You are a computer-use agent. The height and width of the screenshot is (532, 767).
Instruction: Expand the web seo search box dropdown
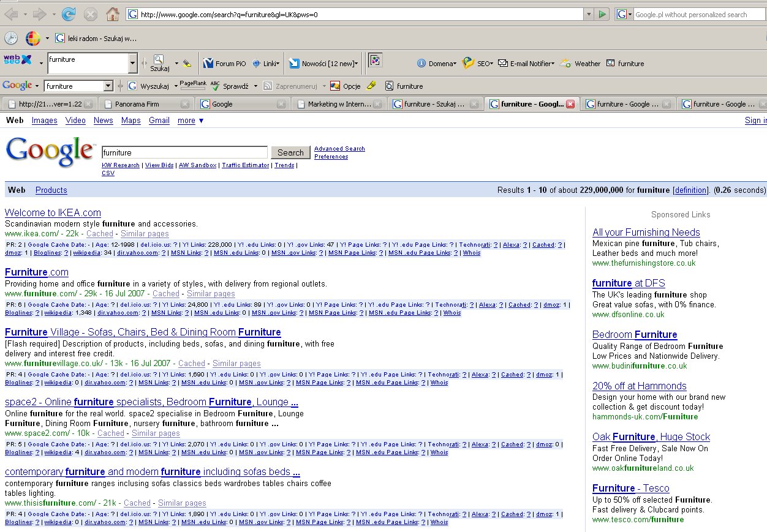tap(133, 63)
